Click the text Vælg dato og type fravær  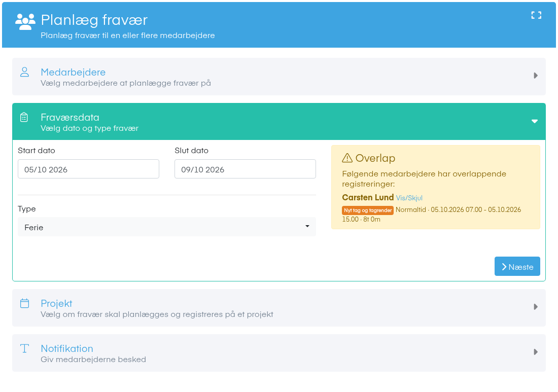(89, 128)
